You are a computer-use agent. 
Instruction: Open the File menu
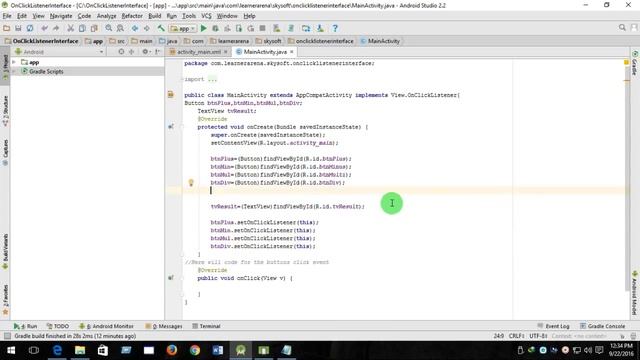pos(7,16)
